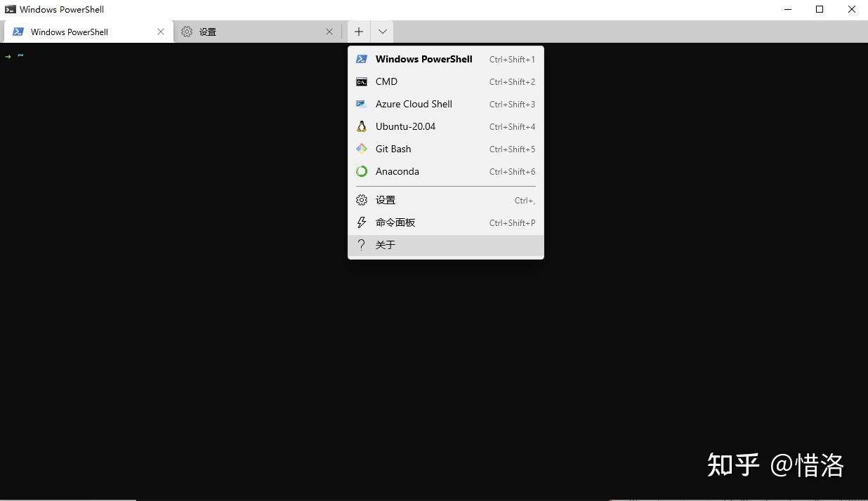Switch to the 设置 tab

point(207,32)
